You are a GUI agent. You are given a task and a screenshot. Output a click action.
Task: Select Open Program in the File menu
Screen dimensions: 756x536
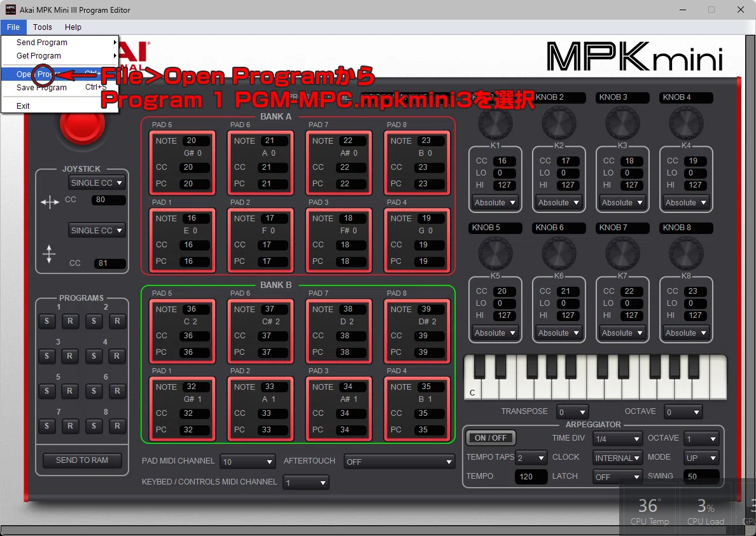click(x=60, y=74)
